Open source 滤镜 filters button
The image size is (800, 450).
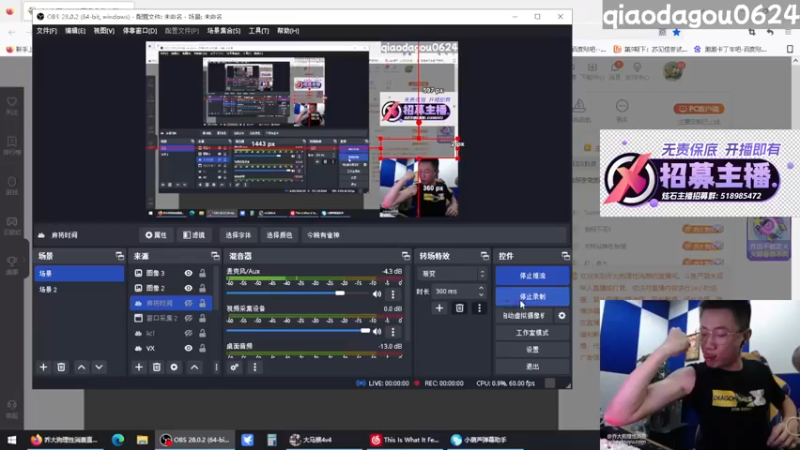click(194, 235)
